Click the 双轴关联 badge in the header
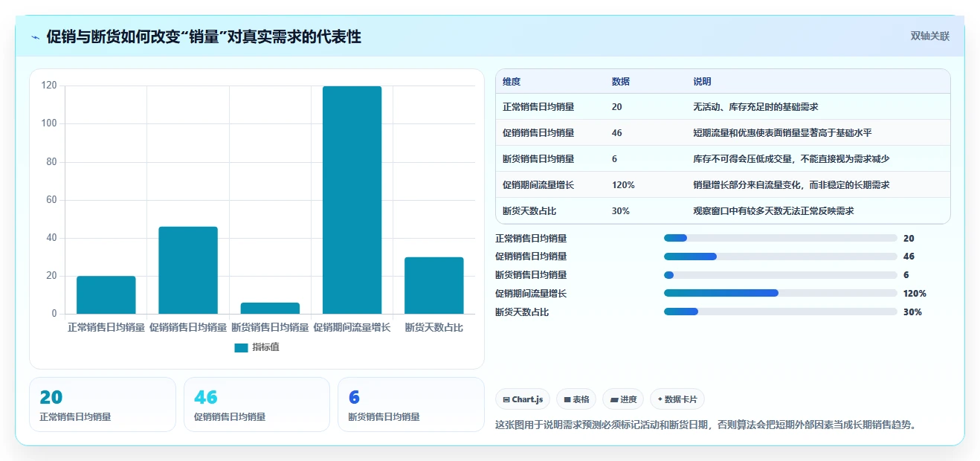Viewport: 980px width, 461px height. click(930, 36)
